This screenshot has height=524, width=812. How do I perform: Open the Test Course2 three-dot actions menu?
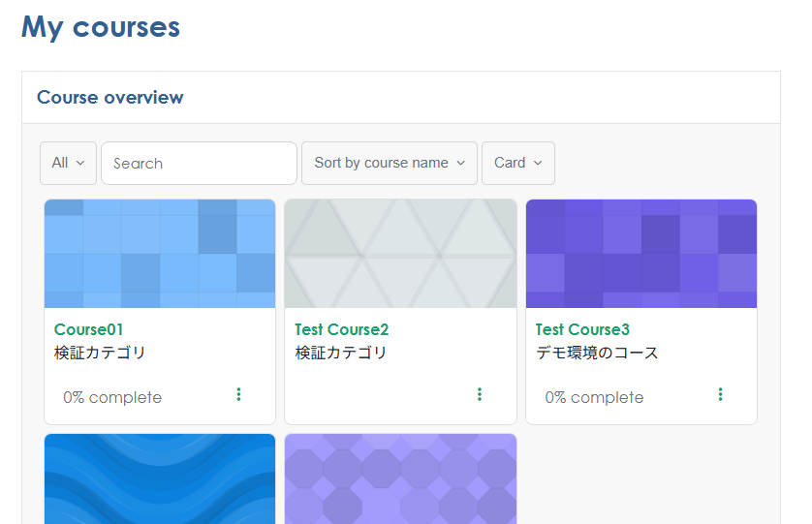click(x=479, y=394)
